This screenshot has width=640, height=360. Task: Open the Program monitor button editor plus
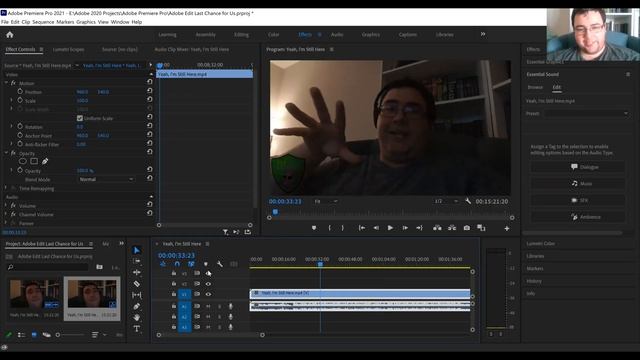pos(507,228)
